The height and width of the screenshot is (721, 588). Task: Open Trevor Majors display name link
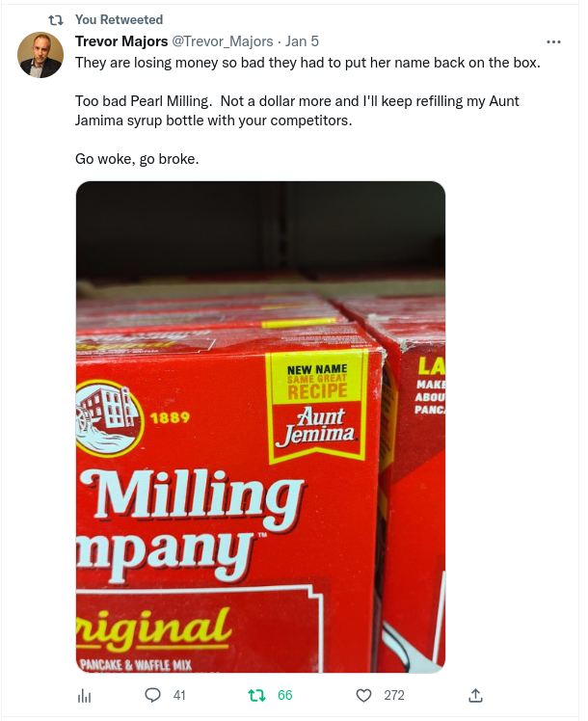click(121, 40)
